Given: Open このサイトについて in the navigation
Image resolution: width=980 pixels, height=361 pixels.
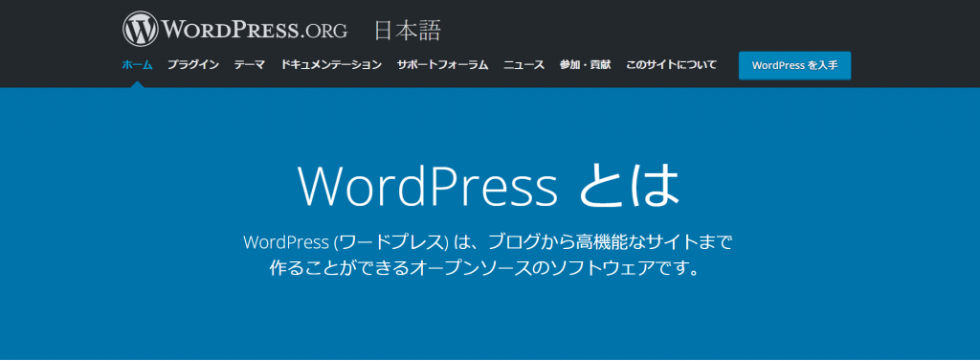Looking at the screenshot, I should tap(671, 64).
